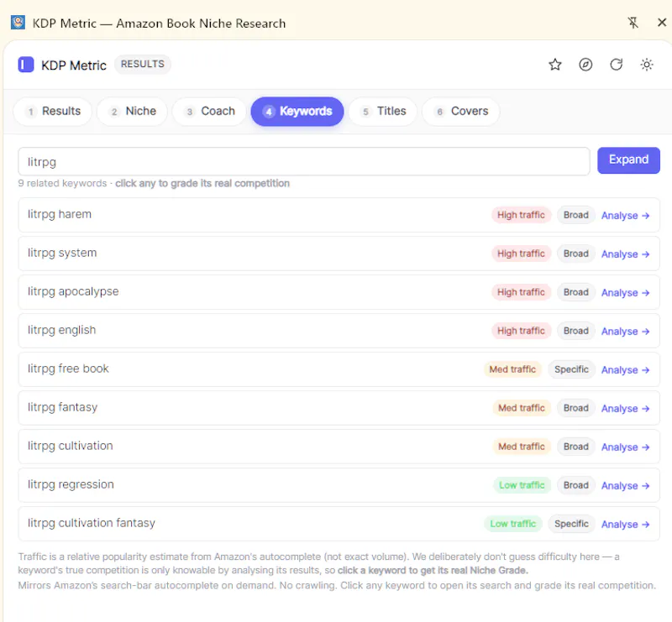Click the '9 related keywords' hint text

62,183
